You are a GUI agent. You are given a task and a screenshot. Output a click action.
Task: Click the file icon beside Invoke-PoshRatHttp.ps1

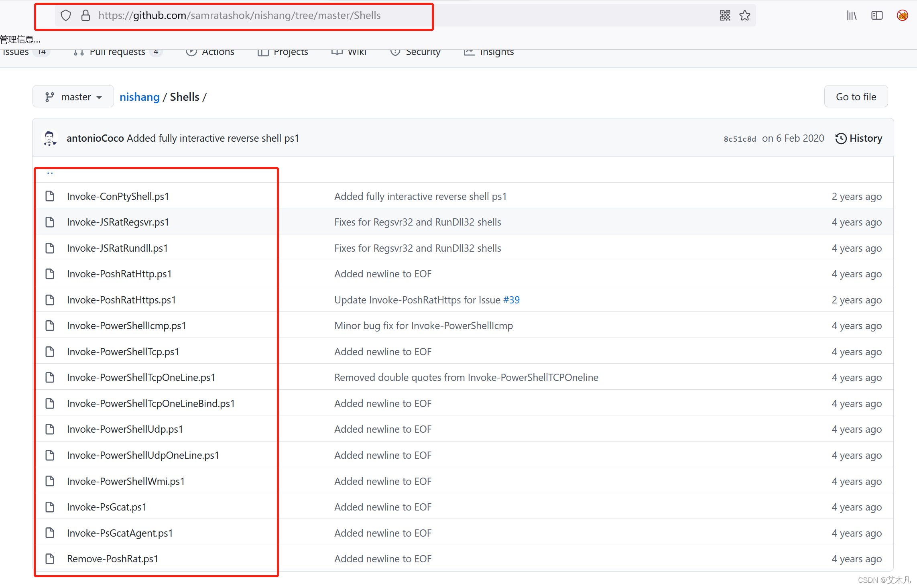[50, 274]
